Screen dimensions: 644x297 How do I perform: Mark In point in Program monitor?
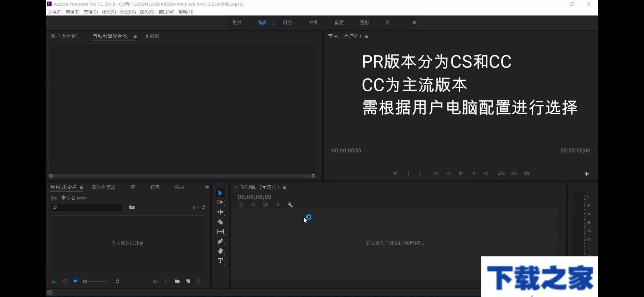(x=408, y=174)
